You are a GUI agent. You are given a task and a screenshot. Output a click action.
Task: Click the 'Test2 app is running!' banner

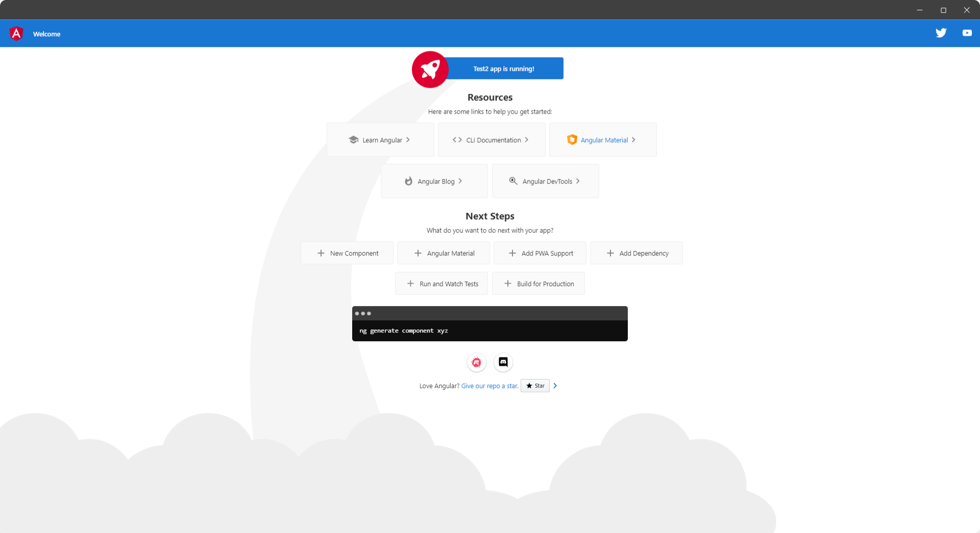point(503,68)
